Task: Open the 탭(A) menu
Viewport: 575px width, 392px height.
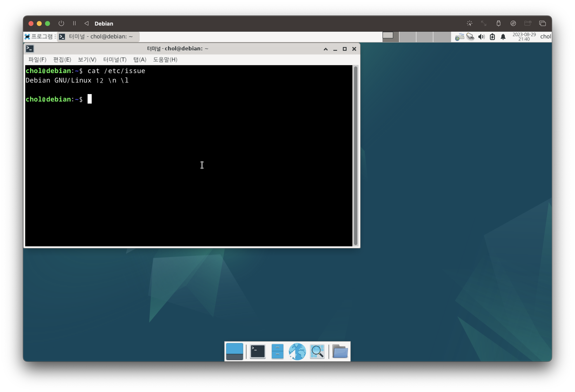Action: [140, 60]
